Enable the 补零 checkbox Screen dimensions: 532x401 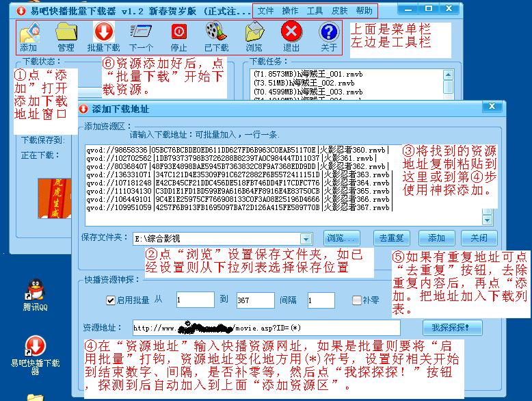pos(356,300)
